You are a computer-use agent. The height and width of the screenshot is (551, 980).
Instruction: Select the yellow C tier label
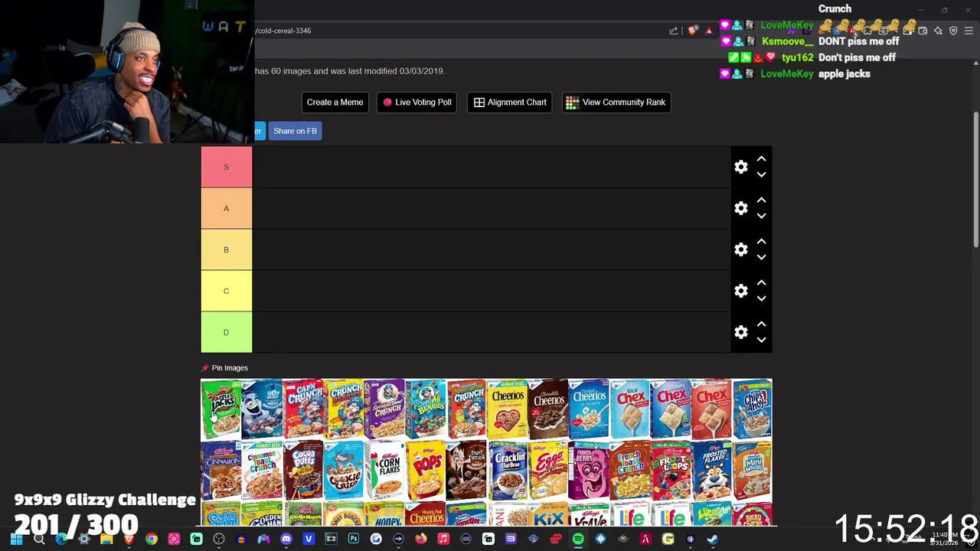pos(226,291)
